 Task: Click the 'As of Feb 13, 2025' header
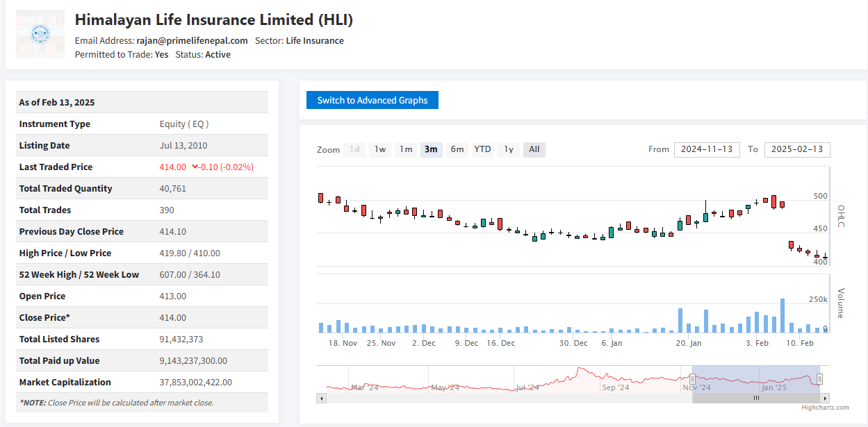tap(57, 102)
